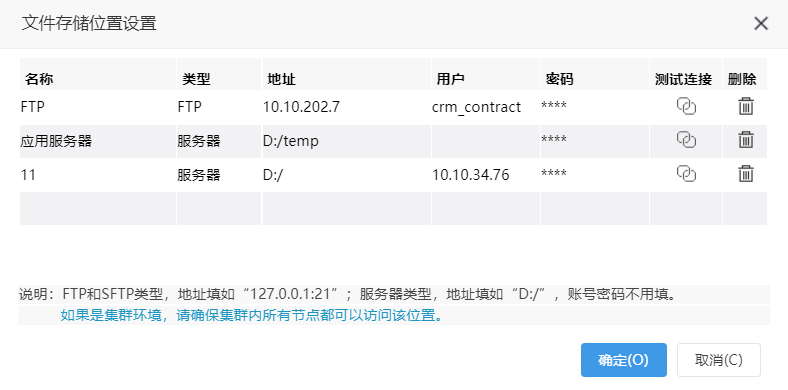
Task: Test connection for the row named 11
Action: pos(686,173)
